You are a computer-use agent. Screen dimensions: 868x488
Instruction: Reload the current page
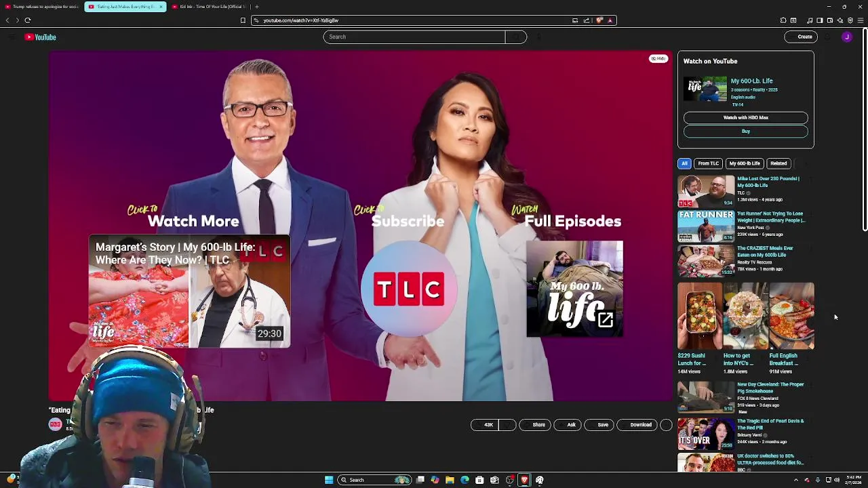coord(28,20)
